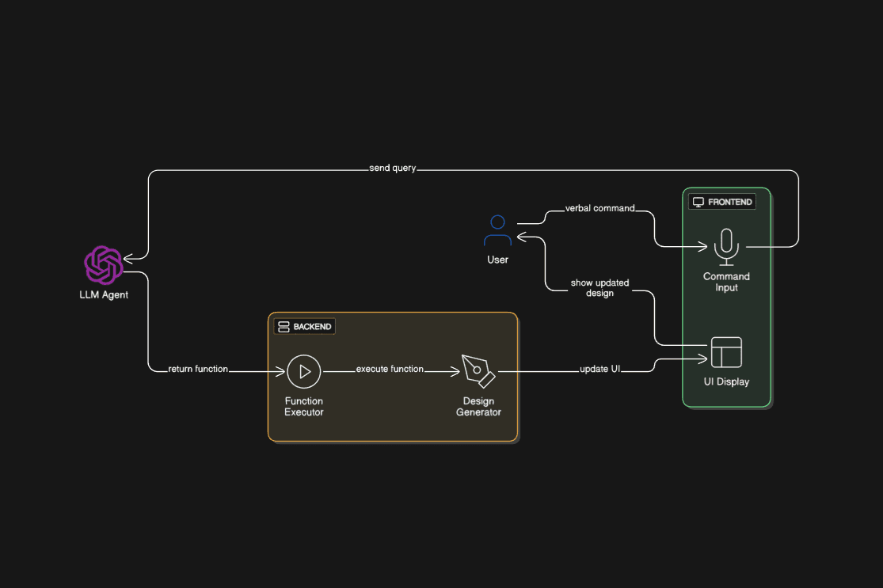This screenshot has width=883, height=588.
Task: Click the microphone icon for Command Input
Action: (x=726, y=246)
